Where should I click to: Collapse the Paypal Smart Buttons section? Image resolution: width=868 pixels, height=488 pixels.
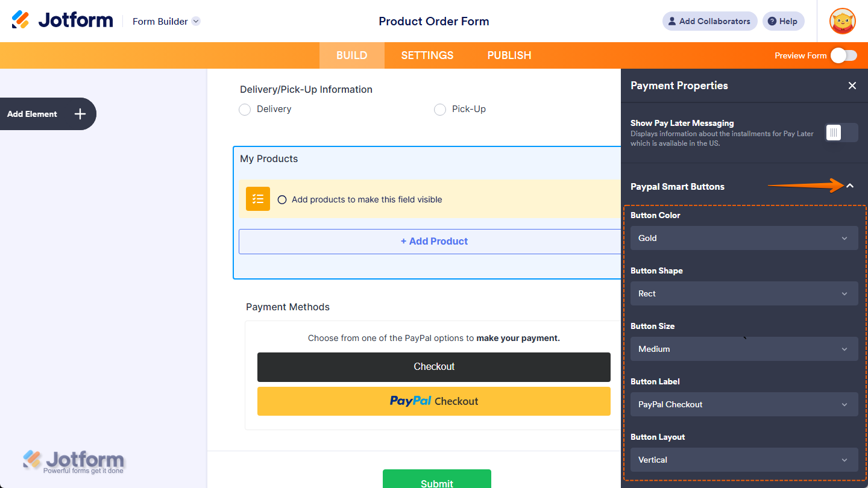pos(851,186)
